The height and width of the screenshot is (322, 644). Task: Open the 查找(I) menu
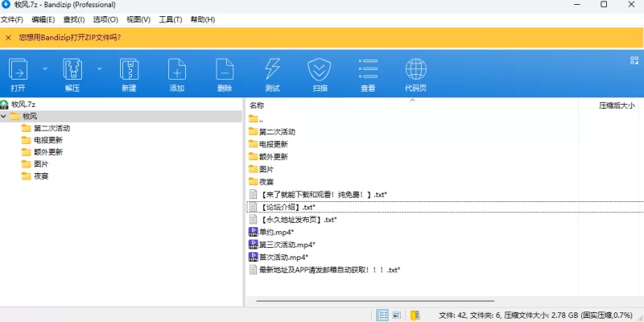(x=74, y=19)
